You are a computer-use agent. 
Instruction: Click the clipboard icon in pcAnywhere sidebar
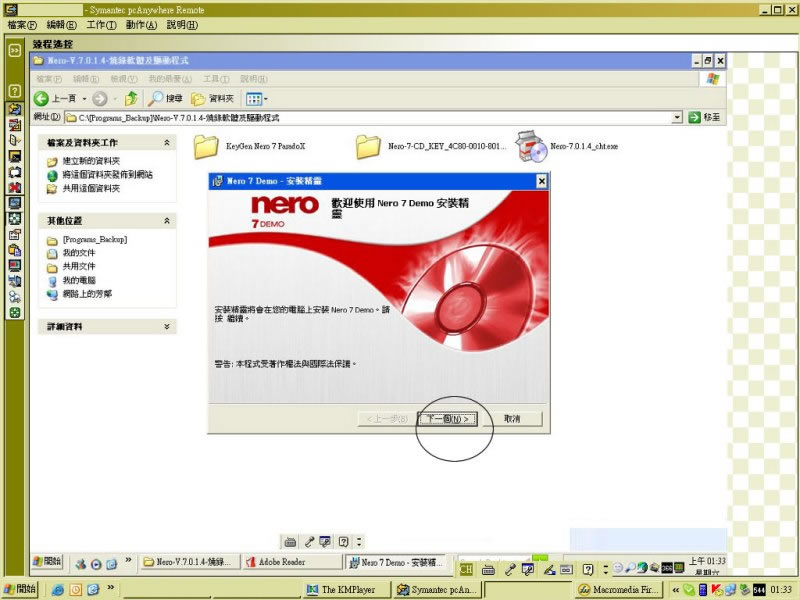tap(15, 250)
